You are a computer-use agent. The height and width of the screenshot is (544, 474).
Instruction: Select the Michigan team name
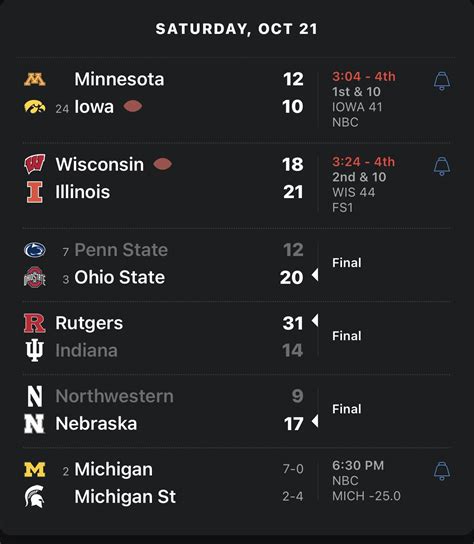[113, 470]
